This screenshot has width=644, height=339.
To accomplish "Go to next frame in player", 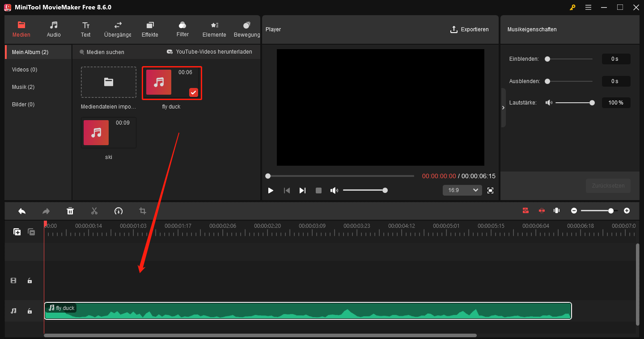I will pos(302,191).
